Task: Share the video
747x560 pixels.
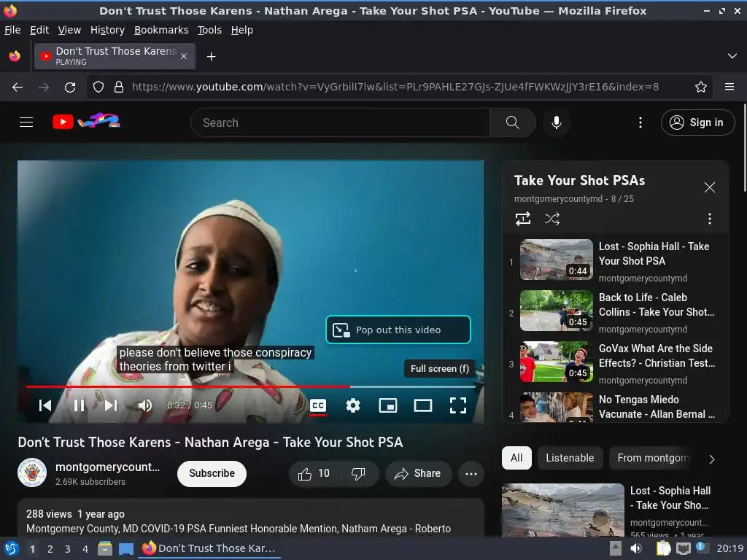Action: 418,473
